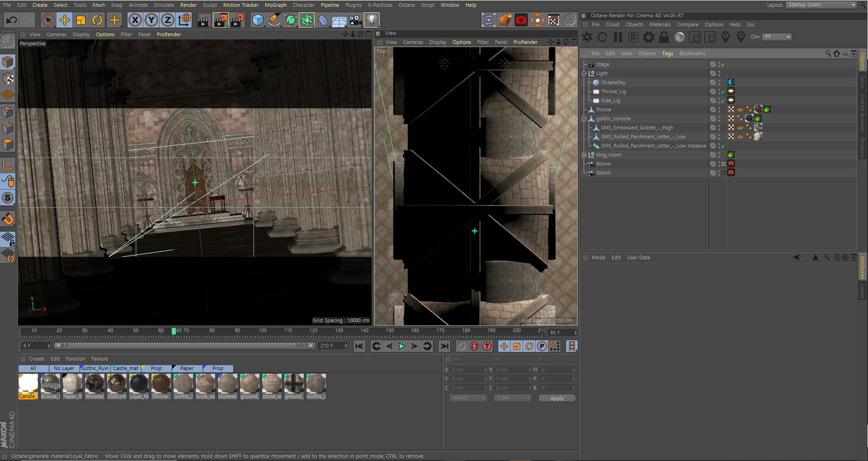Click the Apply button in coordinates panel

pos(557,398)
